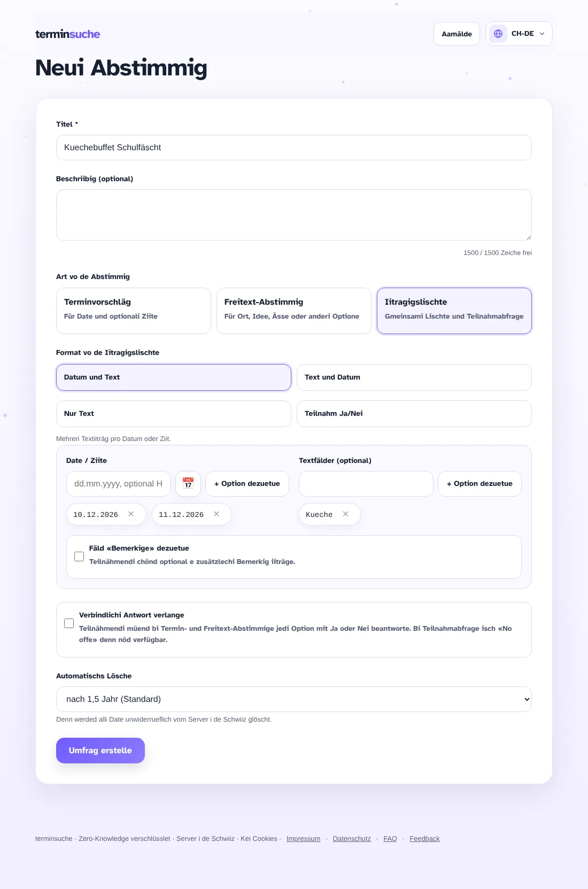Click the 'Mehreri Textiiträg pro Datum oder Ziit.' hint
Viewport: 588px width, 889px height.
(x=113, y=439)
